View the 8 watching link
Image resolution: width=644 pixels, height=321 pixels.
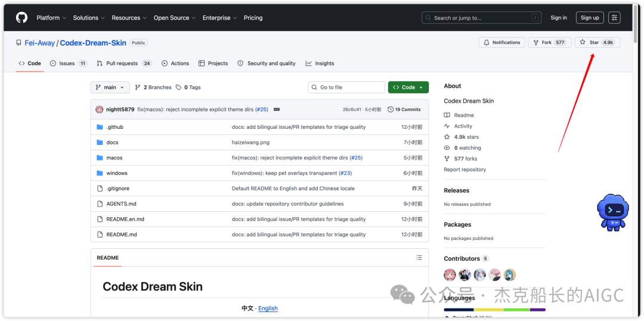click(463, 147)
